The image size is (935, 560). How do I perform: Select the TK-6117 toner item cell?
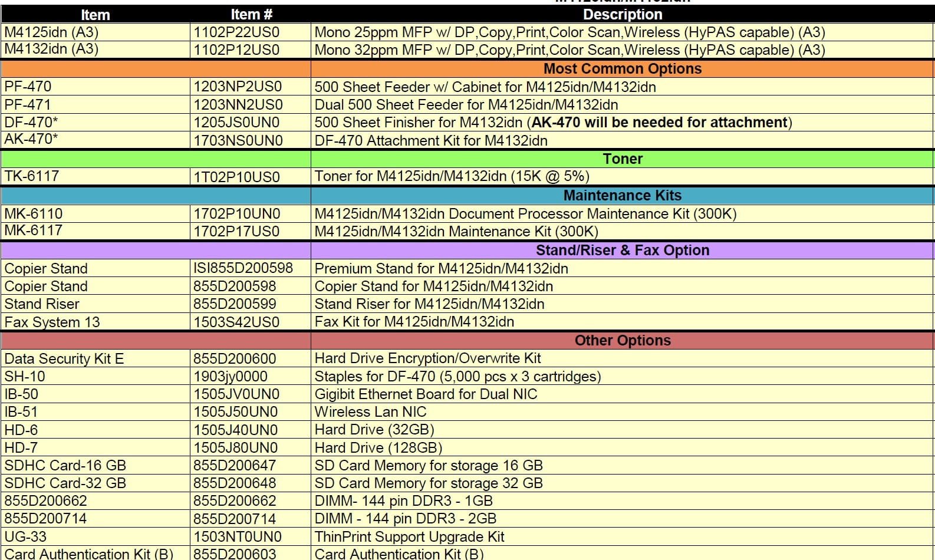point(32,176)
